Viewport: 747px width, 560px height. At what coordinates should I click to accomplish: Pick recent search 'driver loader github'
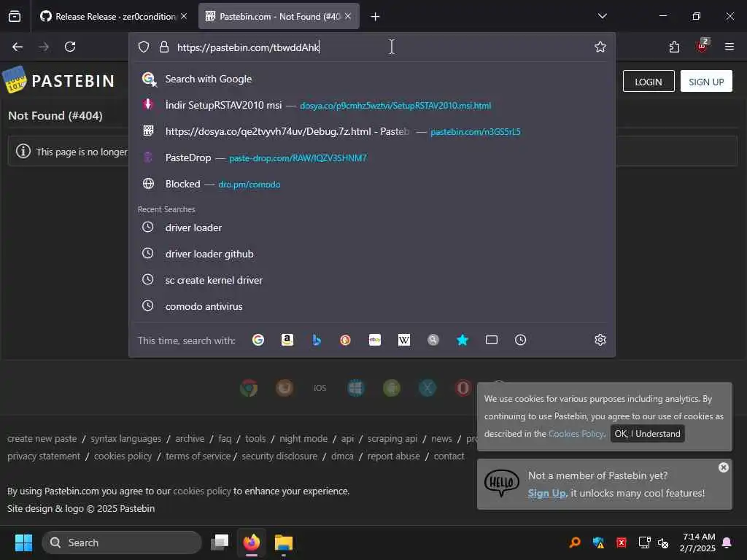pyautogui.click(x=371, y=254)
